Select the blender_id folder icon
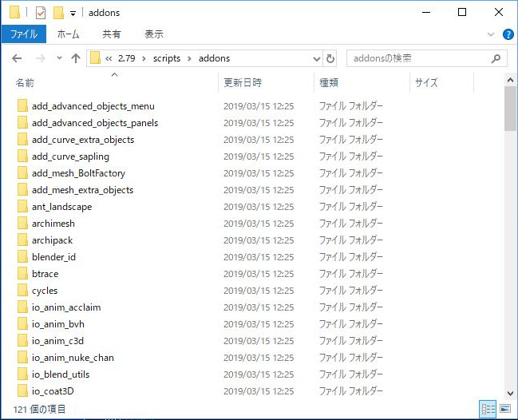This screenshot has height=420, width=518. pos(22,257)
